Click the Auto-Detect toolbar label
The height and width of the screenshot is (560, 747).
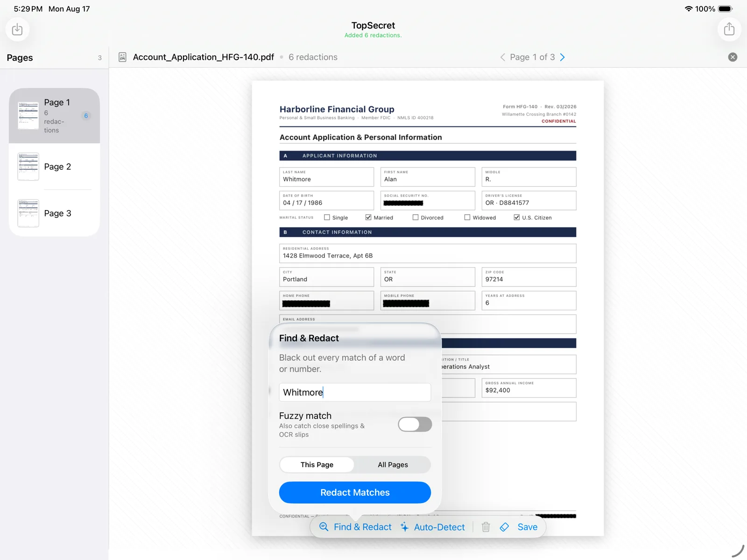(x=439, y=527)
